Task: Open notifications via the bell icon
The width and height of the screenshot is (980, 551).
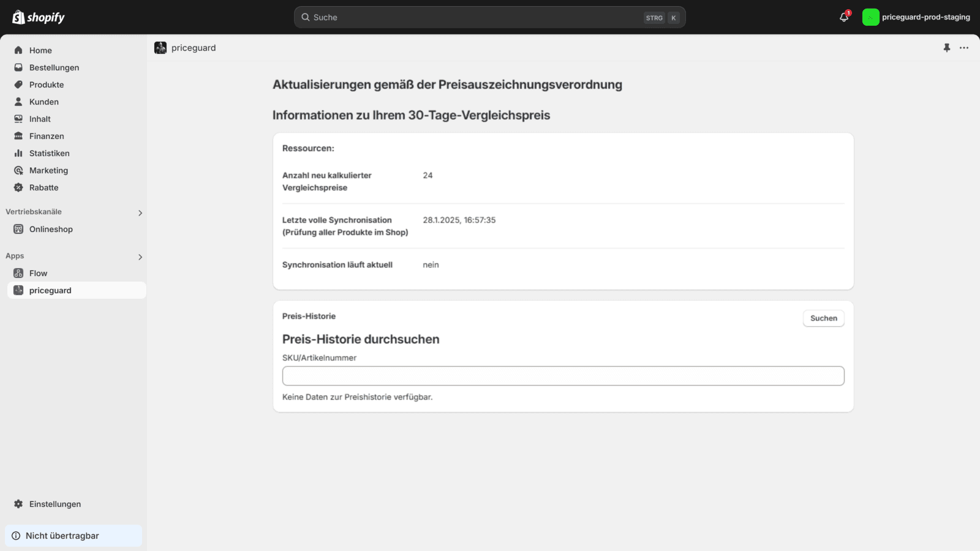Action: coord(843,17)
